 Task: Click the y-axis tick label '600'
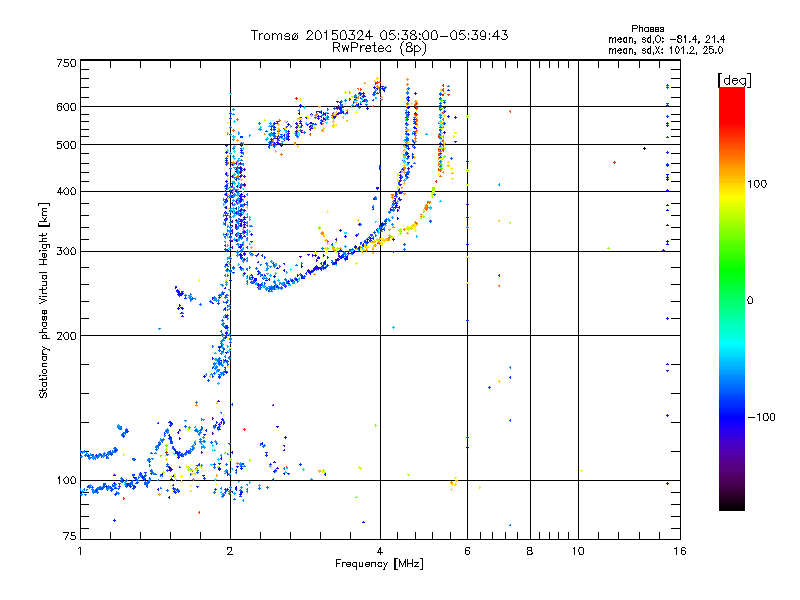point(66,107)
